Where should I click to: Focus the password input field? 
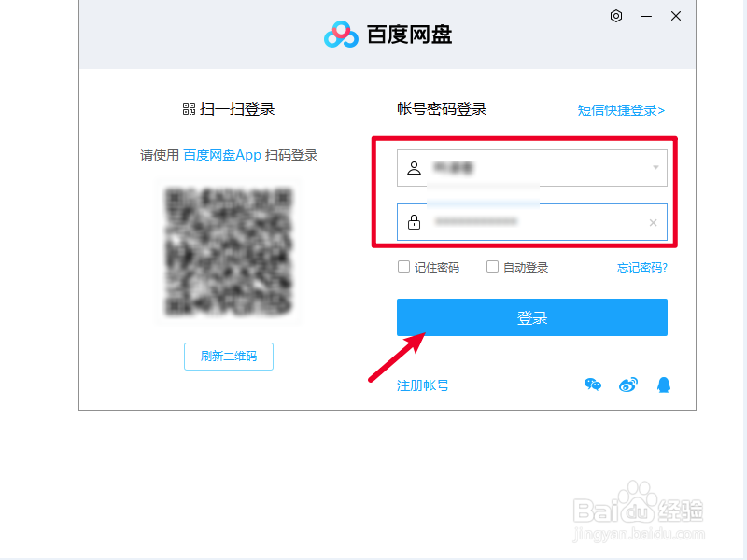[x=531, y=222]
